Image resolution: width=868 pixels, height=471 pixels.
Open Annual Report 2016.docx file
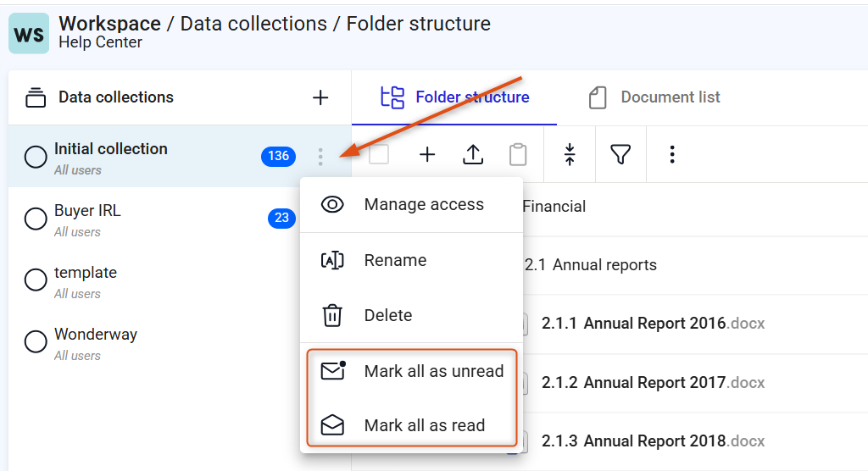pyautogui.click(x=654, y=324)
